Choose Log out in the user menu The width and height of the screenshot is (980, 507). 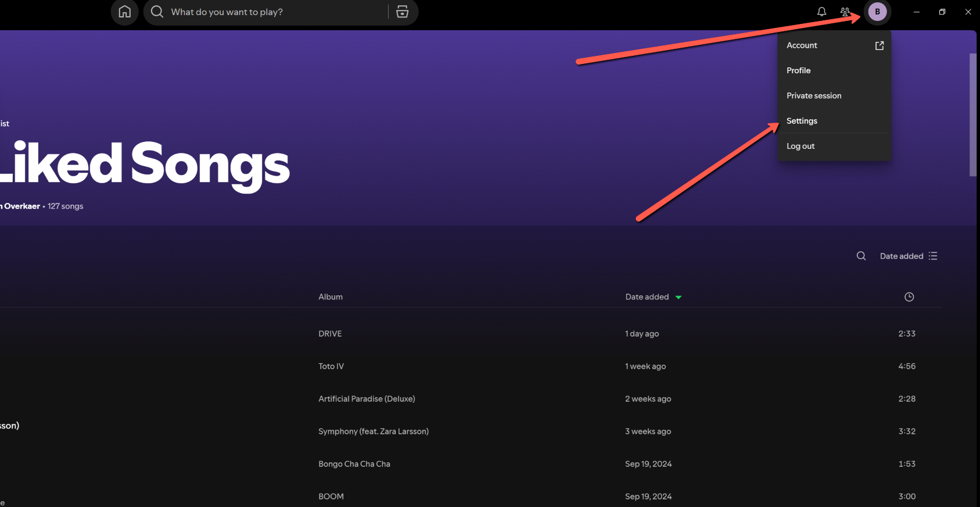[x=800, y=147]
